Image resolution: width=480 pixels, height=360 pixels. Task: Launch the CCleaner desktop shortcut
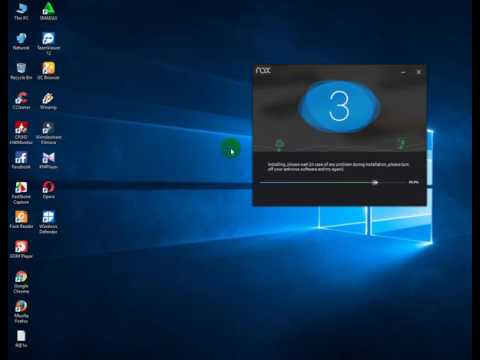[x=21, y=101]
